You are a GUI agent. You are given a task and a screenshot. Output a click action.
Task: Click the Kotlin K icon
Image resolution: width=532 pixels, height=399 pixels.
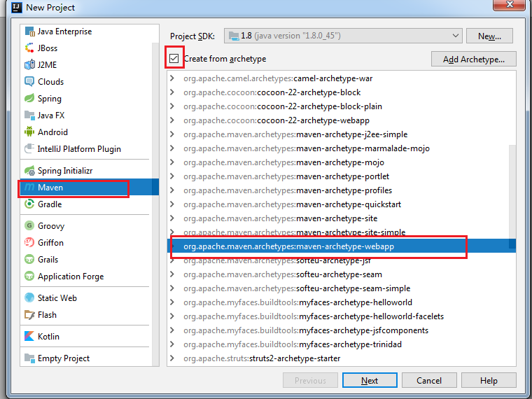(29, 337)
